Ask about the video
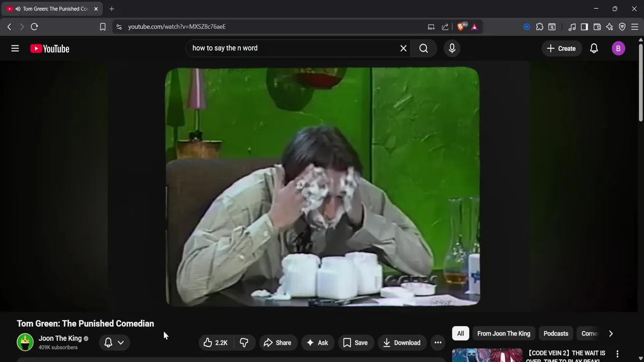Image resolution: width=644 pixels, height=362 pixels. [x=317, y=342]
